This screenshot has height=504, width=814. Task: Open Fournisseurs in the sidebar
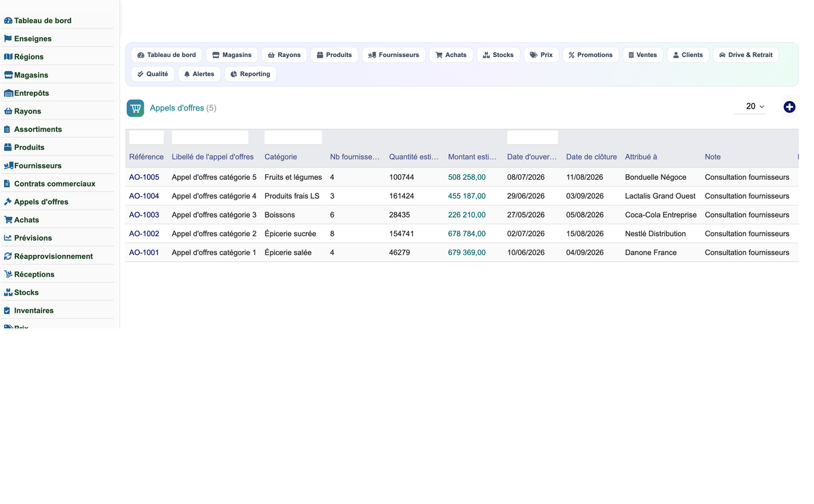click(x=33, y=166)
